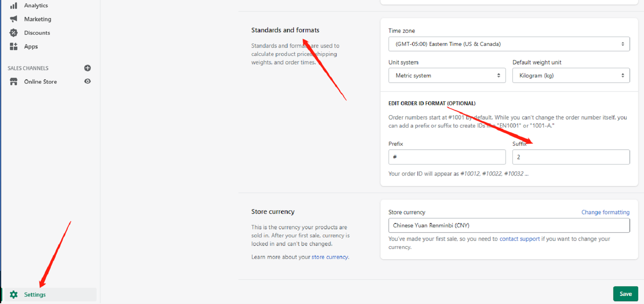The width and height of the screenshot is (644, 304).
Task: Open the Default weight unit dropdown
Action: [571, 76]
